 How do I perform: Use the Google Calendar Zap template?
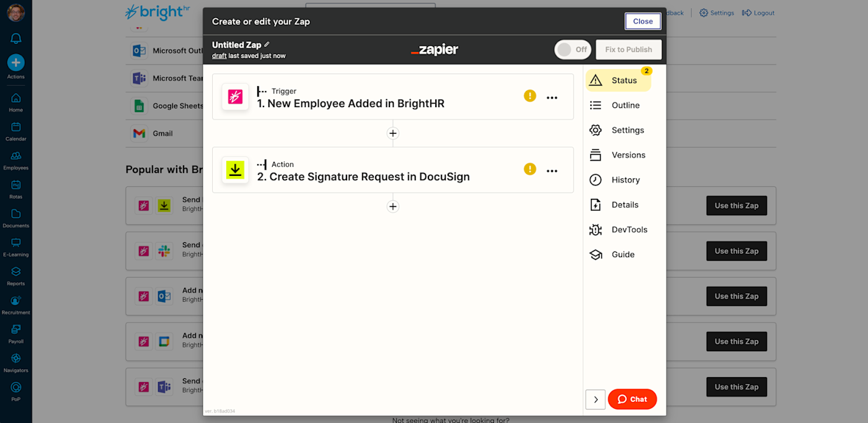point(737,341)
